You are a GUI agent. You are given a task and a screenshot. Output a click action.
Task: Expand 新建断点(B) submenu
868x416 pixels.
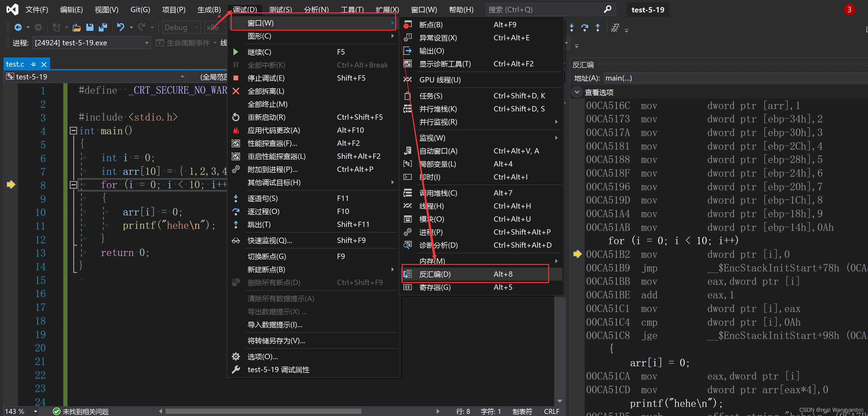click(313, 270)
